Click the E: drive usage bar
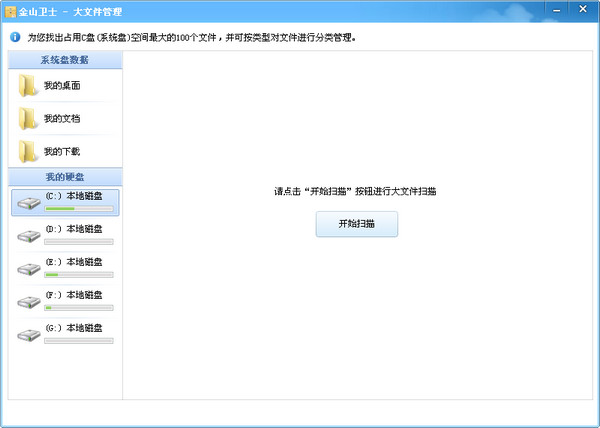The height and width of the screenshot is (428, 600). (x=79, y=275)
